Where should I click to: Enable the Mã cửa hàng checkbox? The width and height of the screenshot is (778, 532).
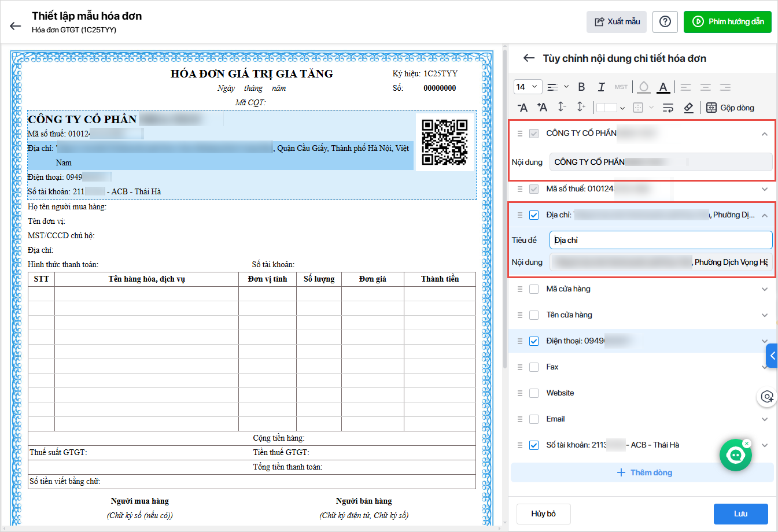pyautogui.click(x=534, y=289)
